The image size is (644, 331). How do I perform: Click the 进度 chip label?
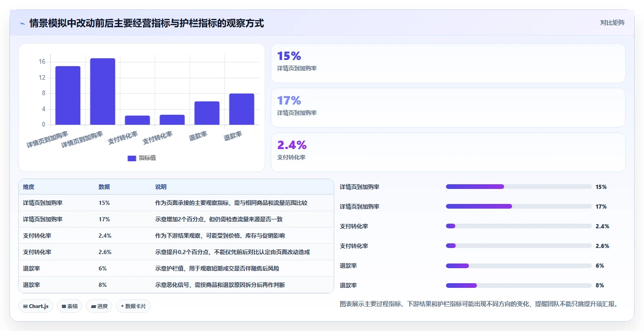[x=102, y=307]
